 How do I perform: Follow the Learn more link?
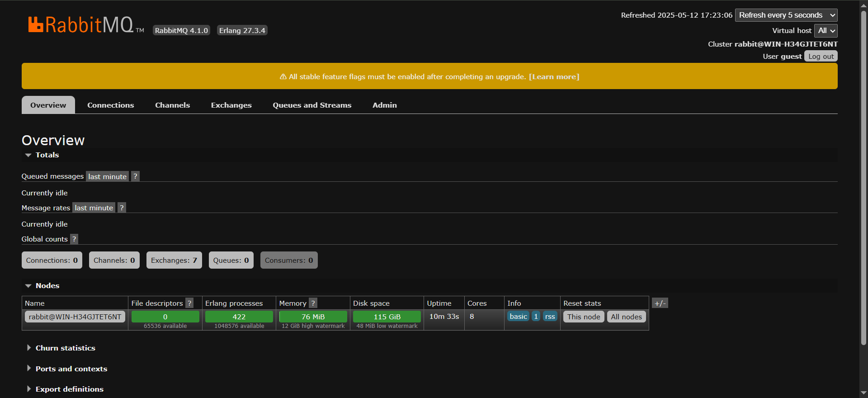pyautogui.click(x=554, y=76)
